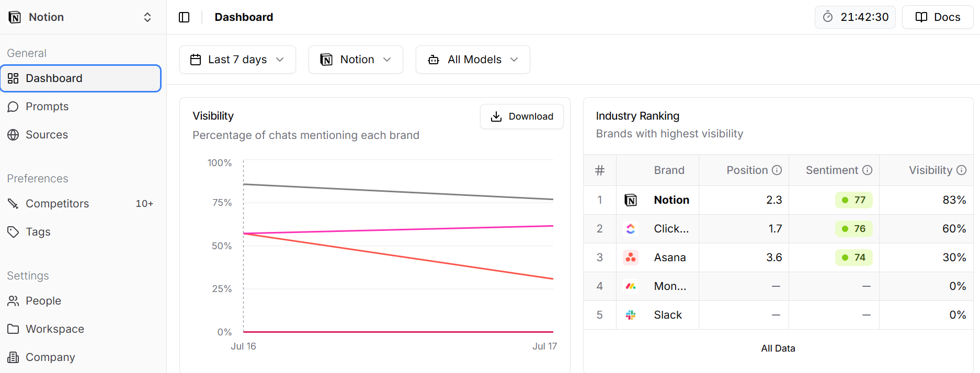Viewport: 980px width, 373px height.
Task: Open the Docs button
Action: (x=938, y=17)
